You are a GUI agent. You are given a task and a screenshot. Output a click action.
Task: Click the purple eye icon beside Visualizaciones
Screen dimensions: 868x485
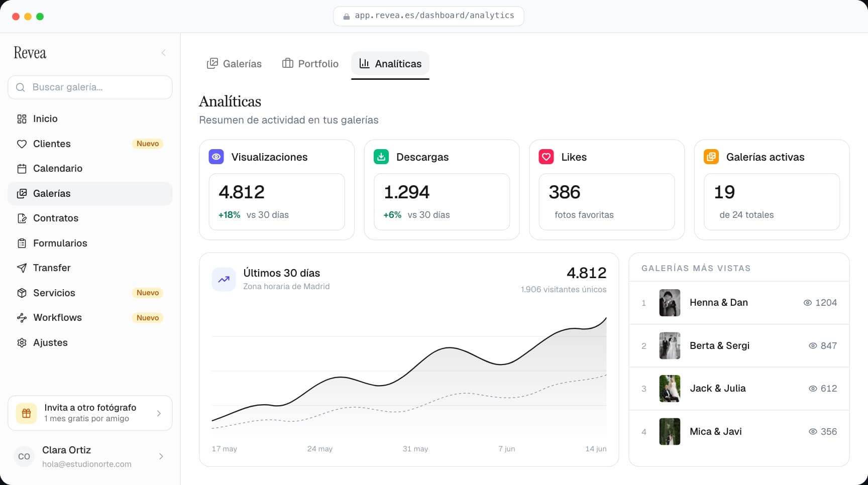216,157
